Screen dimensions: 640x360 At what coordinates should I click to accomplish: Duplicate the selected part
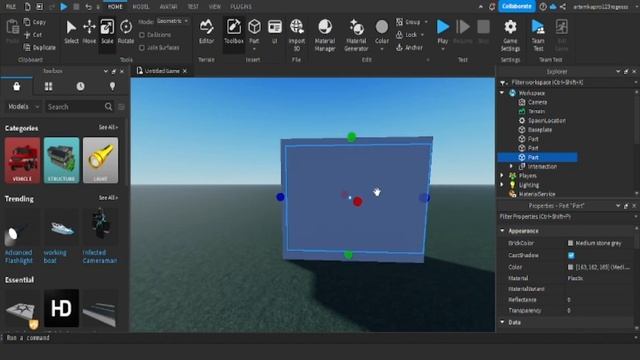[40, 47]
